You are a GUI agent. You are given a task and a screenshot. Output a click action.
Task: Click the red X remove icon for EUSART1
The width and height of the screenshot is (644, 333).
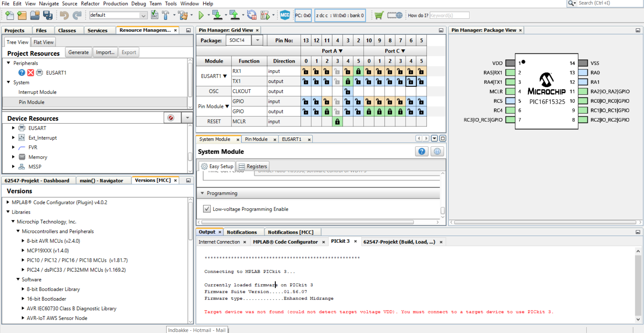(x=31, y=72)
